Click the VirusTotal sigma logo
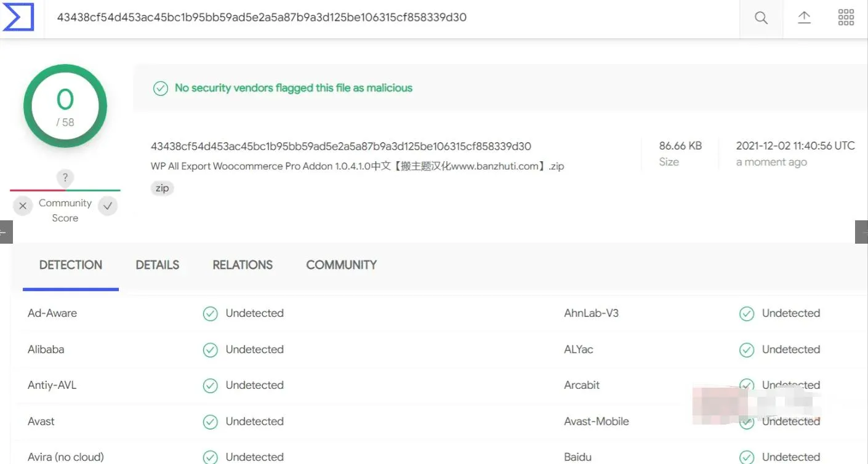The width and height of the screenshot is (868, 464). [x=18, y=17]
